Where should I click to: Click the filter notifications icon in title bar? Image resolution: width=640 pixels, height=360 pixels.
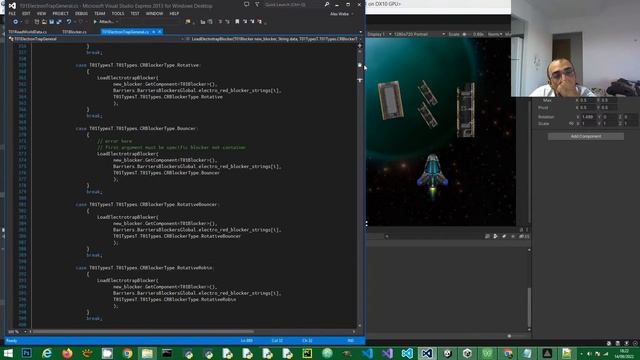[257, 4]
